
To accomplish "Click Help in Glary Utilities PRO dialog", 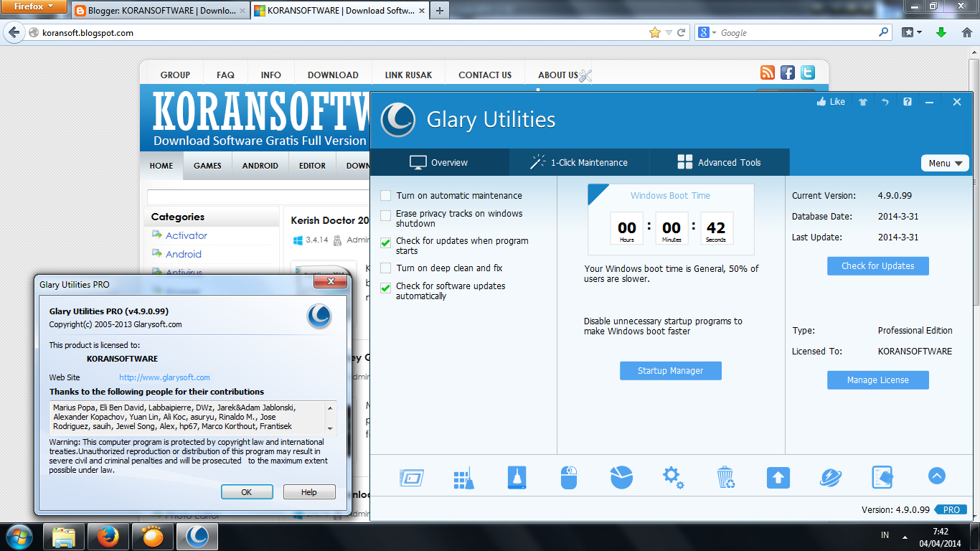I will (x=309, y=492).
